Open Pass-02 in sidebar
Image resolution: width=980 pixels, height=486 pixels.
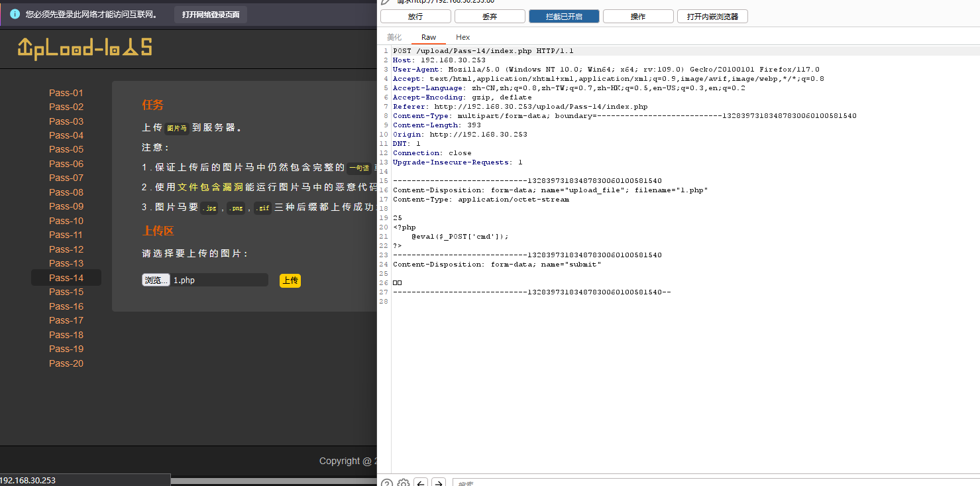pos(66,107)
